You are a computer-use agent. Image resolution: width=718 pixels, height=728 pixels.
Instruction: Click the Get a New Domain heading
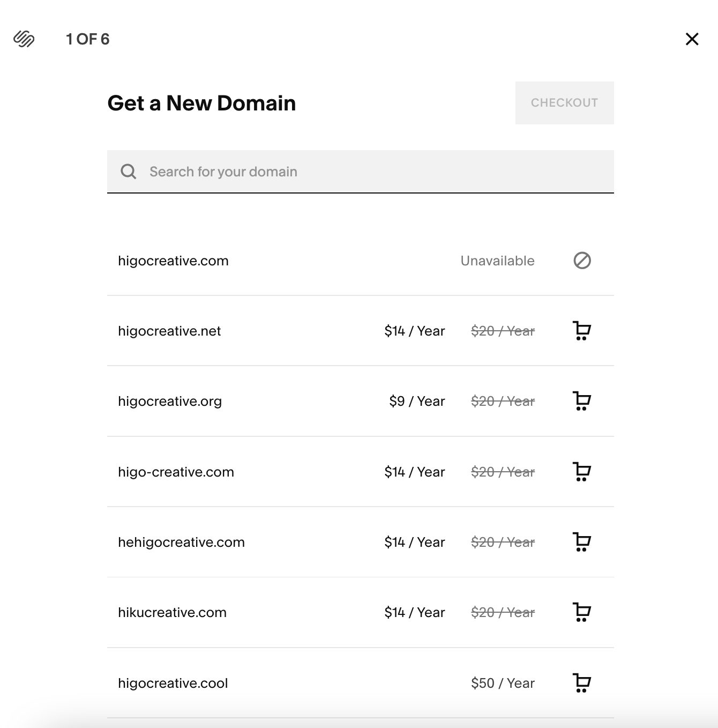[x=202, y=103]
